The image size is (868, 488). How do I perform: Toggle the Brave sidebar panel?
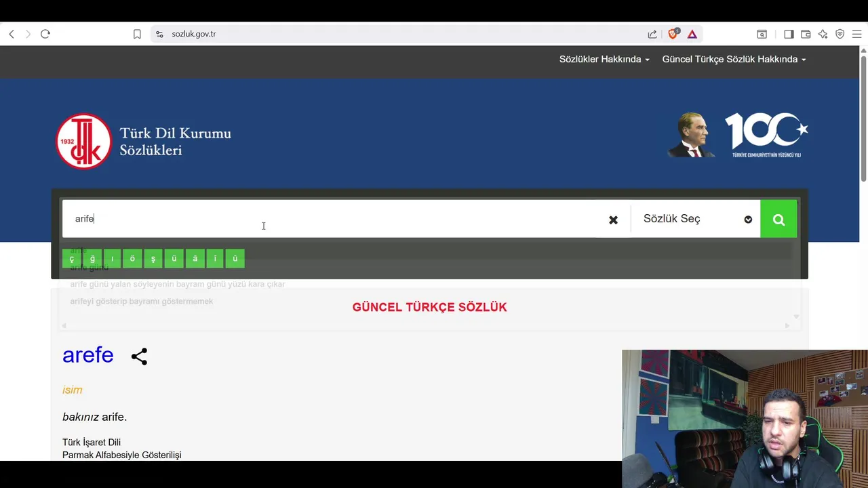coord(789,34)
